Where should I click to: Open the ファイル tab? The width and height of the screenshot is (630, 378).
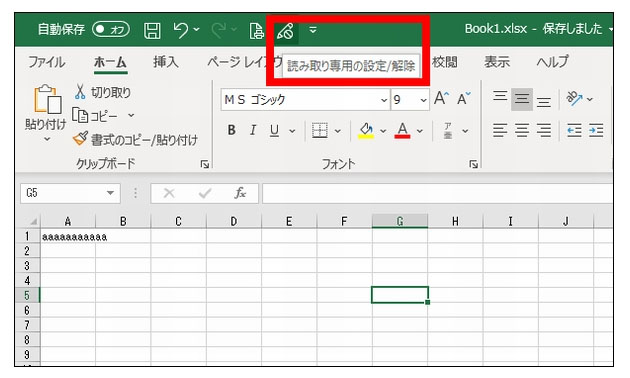click(47, 62)
